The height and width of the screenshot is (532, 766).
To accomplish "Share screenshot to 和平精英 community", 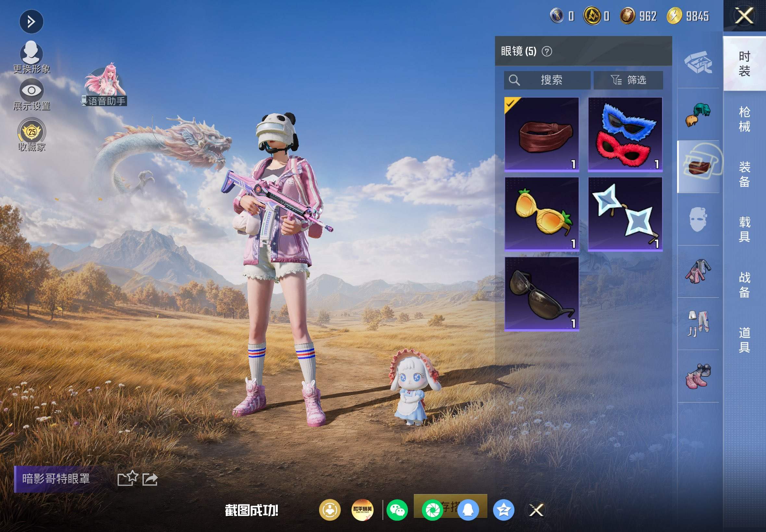I will coord(363,510).
